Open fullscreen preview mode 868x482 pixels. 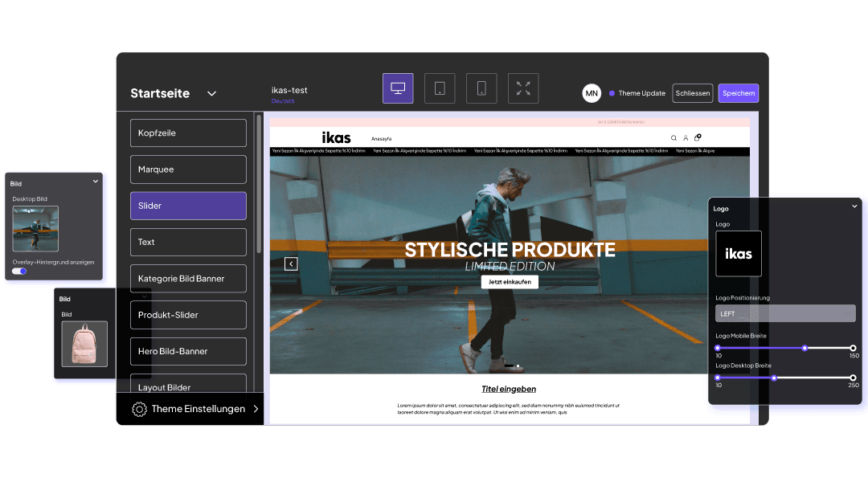click(523, 88)
